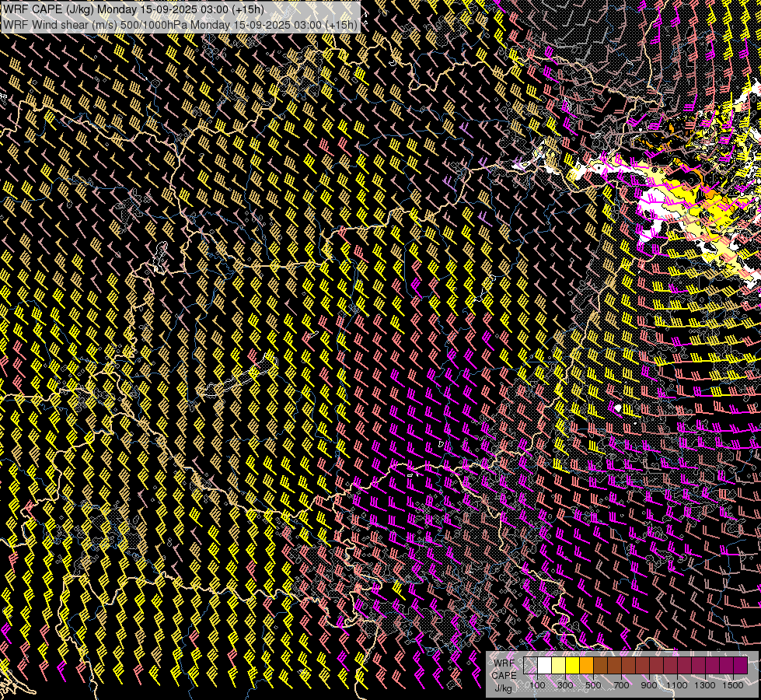Click the 100 legend scale label

coord(538,685)
